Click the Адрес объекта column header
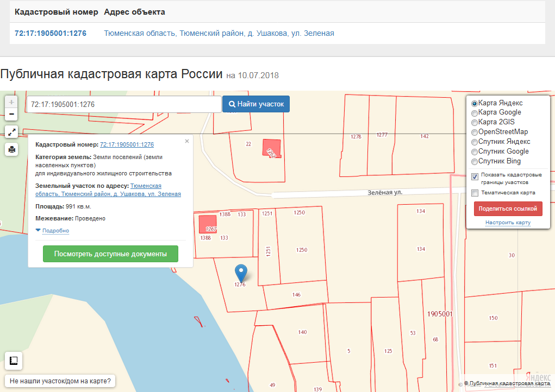The height and width of the screenshot is (392, 555). click(134, 12)
